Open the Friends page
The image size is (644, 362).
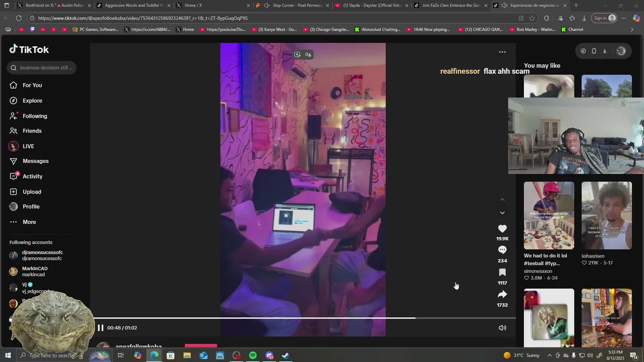click(x=32, y=131)
